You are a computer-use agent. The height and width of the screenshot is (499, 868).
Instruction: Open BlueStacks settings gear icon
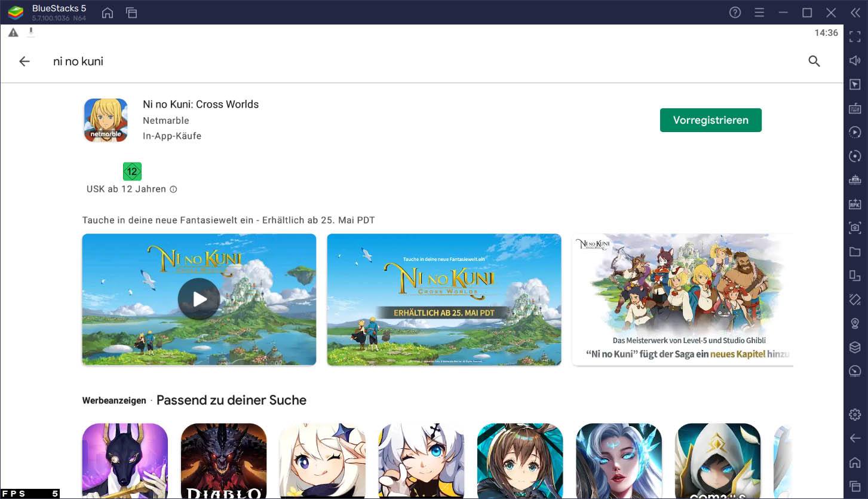(855, 414)
